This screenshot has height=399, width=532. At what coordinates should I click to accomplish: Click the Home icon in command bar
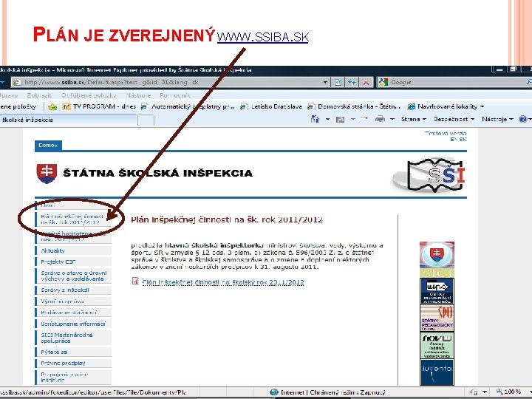click(316, 119)
